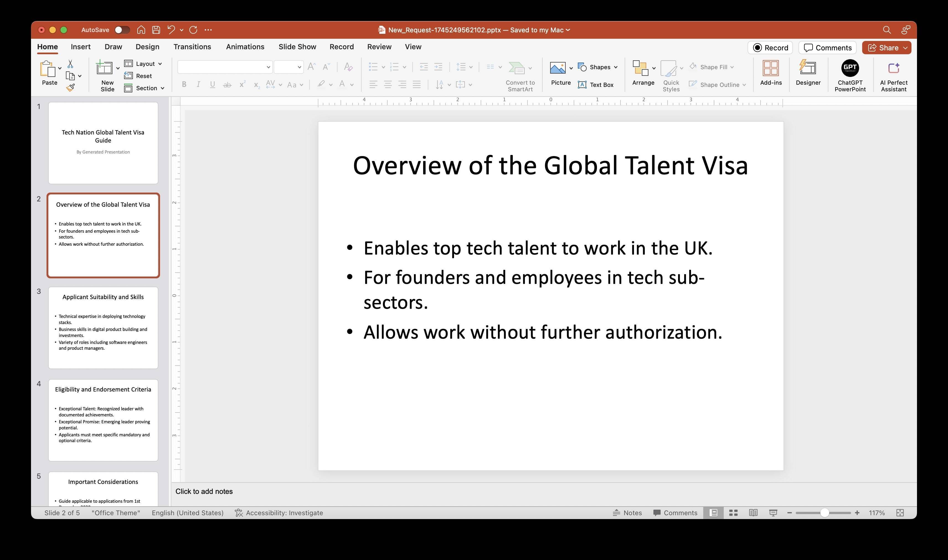Switch to Reading view
Viewport: 948px width, 560px height.
[753, 512]
